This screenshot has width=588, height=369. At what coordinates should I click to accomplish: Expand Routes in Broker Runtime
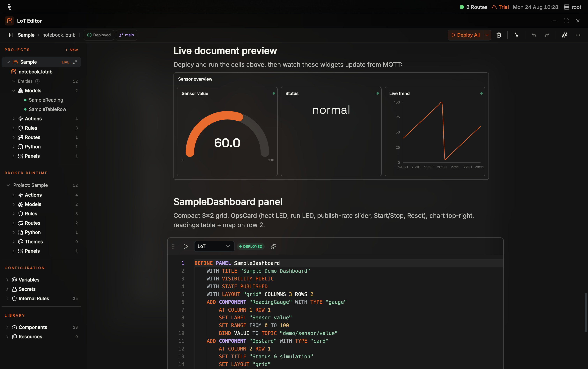[x=14, y=223]
